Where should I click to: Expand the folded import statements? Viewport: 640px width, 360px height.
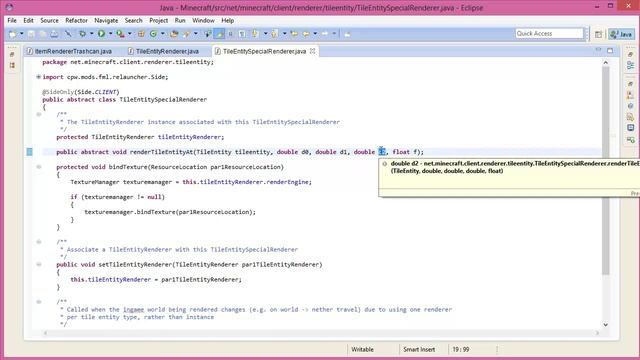38,77
